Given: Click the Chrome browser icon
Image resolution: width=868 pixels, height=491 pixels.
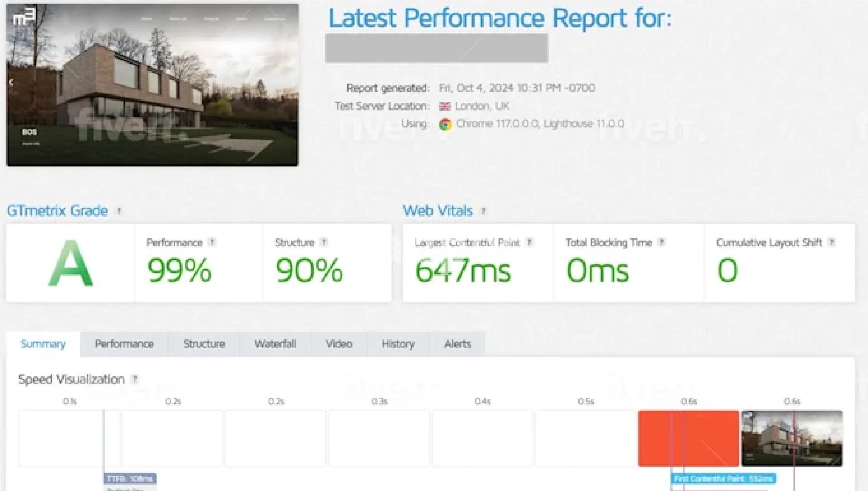Looking at the screenshot, I should (445, 125).
